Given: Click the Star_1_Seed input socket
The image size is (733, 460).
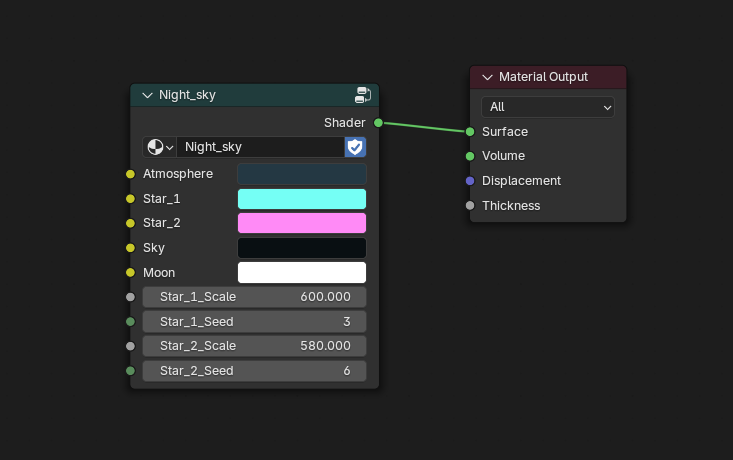Looking at the screenshot, I should [130, 322].
